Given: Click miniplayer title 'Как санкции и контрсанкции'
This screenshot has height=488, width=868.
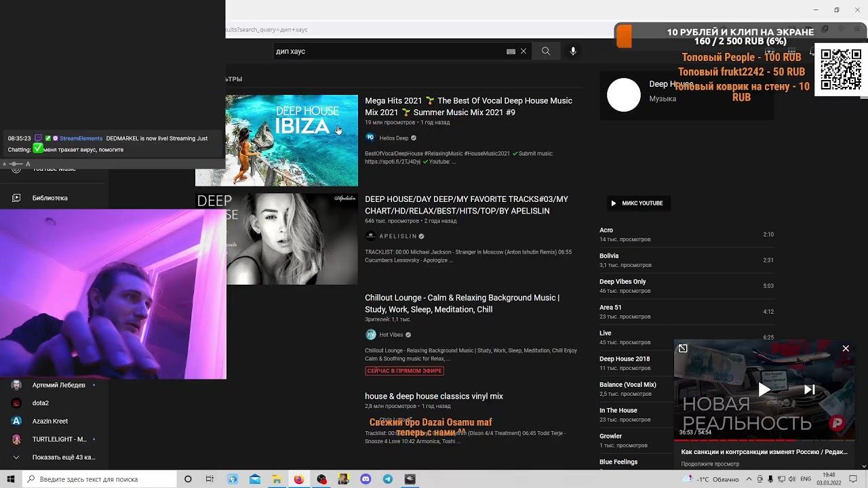Looking at the screenshot, I should click(764, 452).
